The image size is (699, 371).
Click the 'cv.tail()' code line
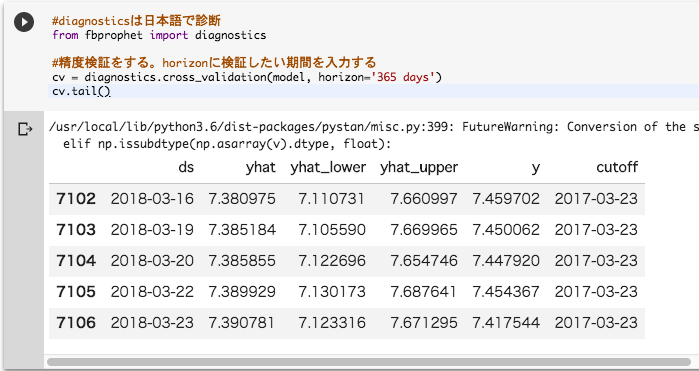click(81, 91)
